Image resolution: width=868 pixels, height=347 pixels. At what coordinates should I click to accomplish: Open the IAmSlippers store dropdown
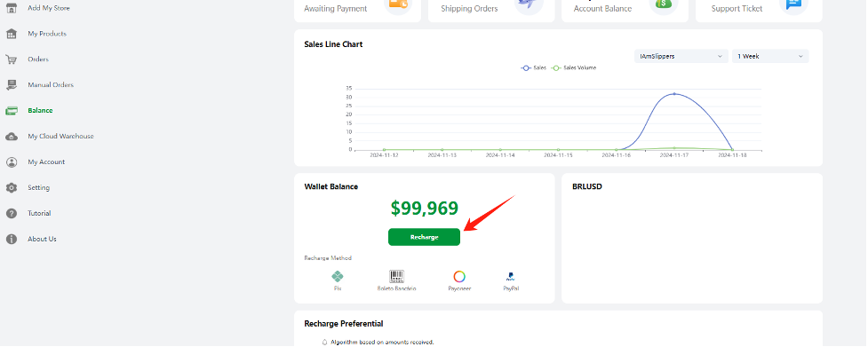coord(681,57)
